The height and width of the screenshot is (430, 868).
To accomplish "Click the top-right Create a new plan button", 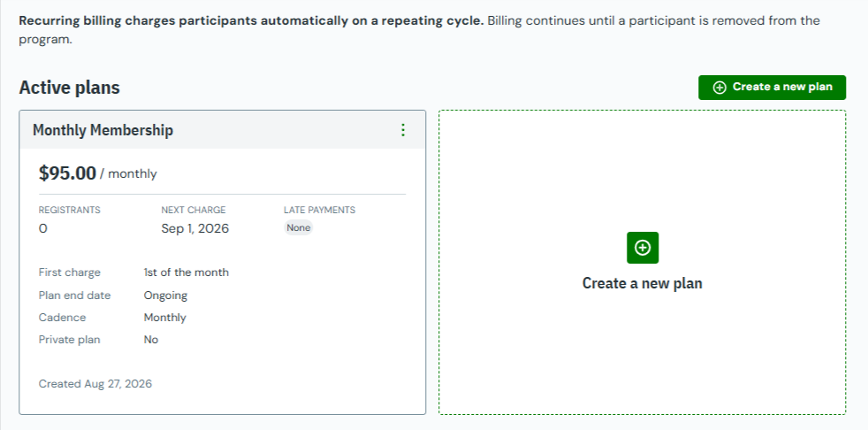I will (x=773, y=88).
